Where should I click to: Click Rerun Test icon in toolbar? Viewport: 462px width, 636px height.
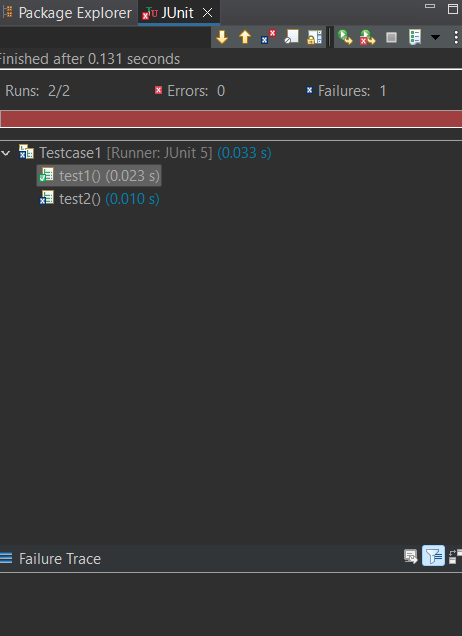[x=345, y=37]
